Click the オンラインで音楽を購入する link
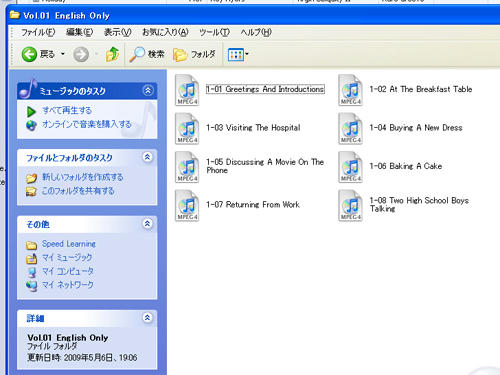Viewport: 500px width, 375px height. click(x=87, y=124)
